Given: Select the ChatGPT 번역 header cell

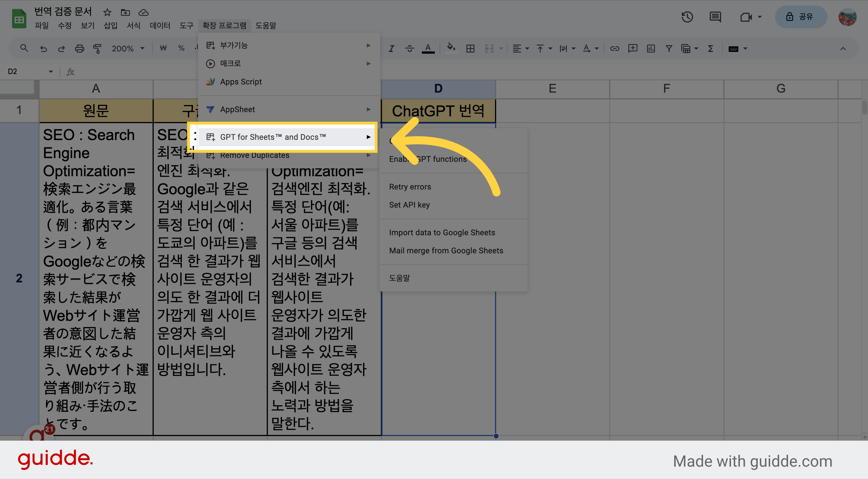Looking at the screenshot, I should (438, 111).
